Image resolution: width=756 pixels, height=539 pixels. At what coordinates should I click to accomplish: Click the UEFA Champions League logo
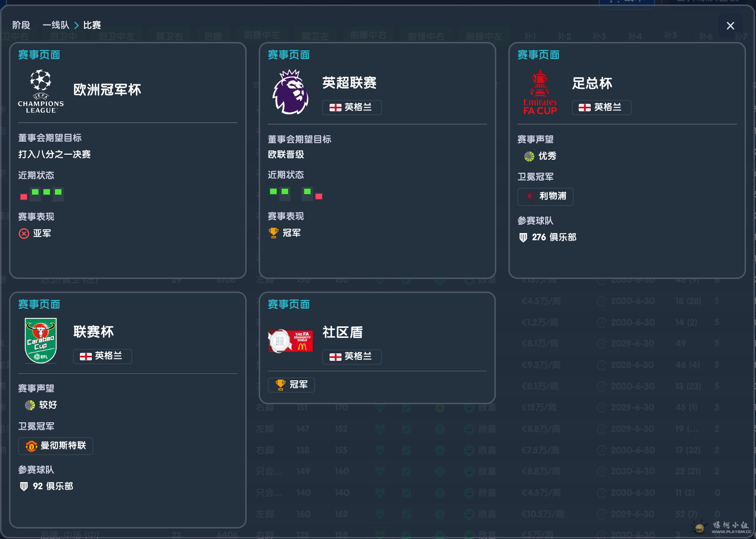pos(41,91)
